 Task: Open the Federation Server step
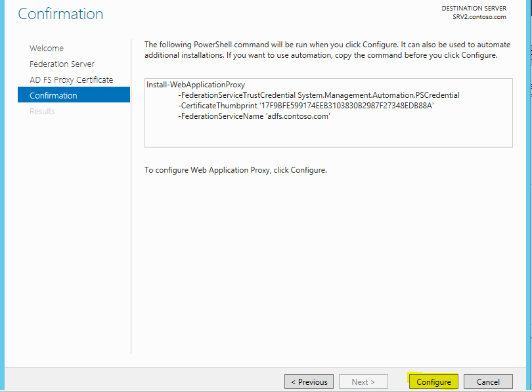pyautogui.click(x=62, y=64)
